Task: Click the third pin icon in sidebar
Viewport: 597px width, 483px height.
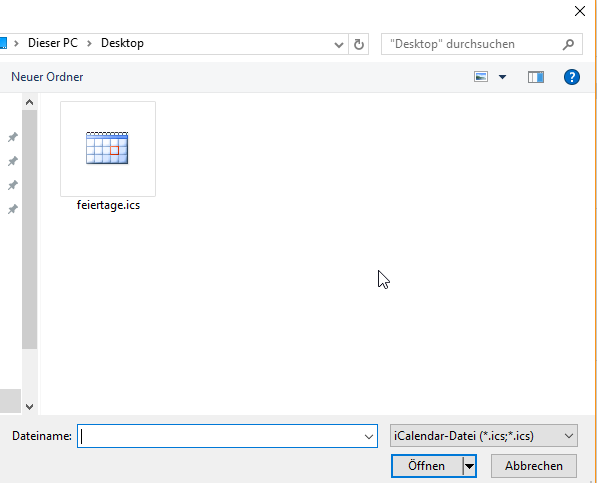Action: tap(13, 185)
